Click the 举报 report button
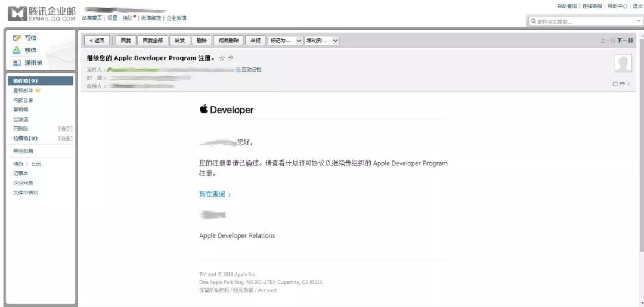 [x=255, y=41]
